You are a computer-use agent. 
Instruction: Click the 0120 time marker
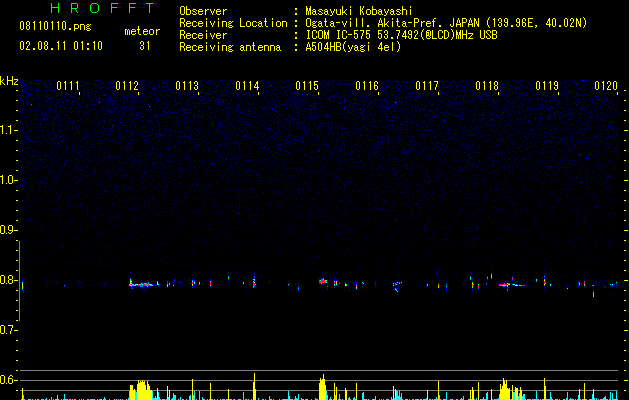coord(606,86)
